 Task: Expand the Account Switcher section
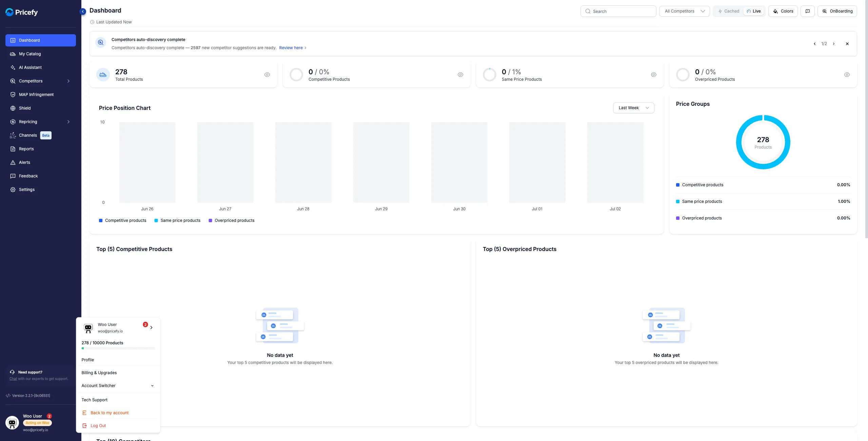coord(118,386)
